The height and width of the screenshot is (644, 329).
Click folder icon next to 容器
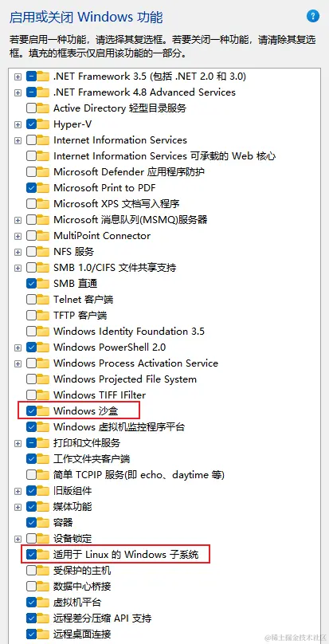click(x=43, y=522)
